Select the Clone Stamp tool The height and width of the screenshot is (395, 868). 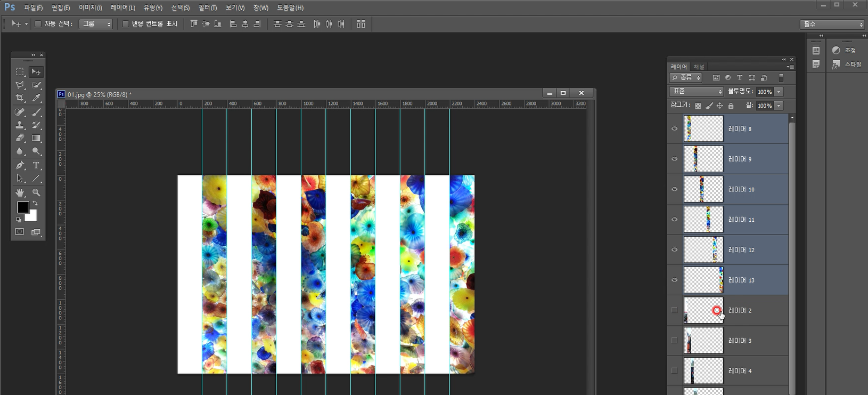[20, 125]
